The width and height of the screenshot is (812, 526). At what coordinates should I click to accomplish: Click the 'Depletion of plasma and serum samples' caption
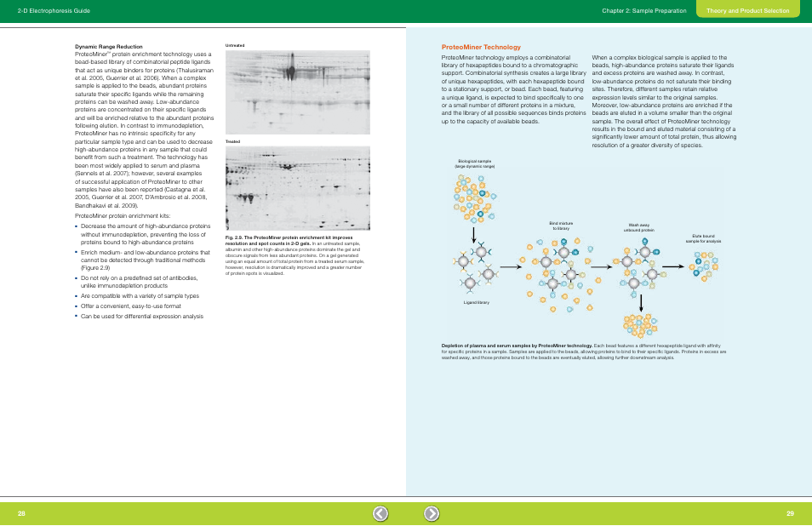(584, 352)
